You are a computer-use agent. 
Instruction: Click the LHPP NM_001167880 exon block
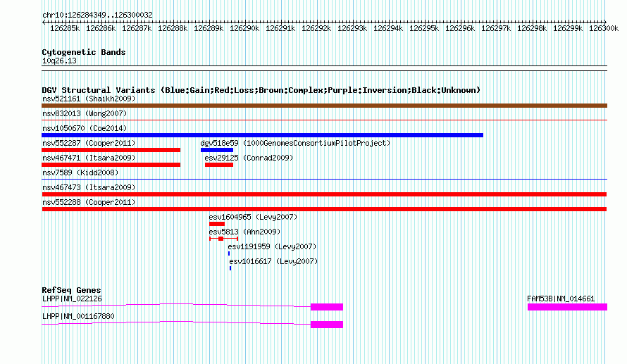pos(327,325)
